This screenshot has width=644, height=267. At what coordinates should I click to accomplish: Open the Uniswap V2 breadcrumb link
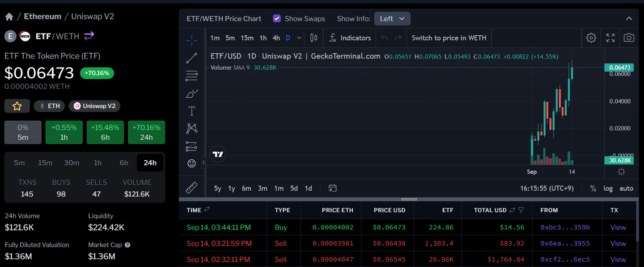pyautogui.click(x=93, y=17)
